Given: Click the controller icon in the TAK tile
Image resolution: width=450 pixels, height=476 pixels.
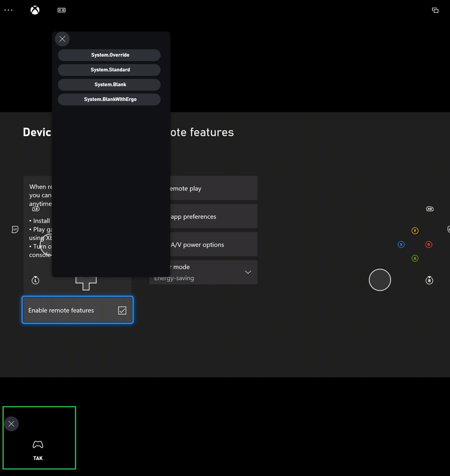Looking at the screenshot, I should click(38, 445).
